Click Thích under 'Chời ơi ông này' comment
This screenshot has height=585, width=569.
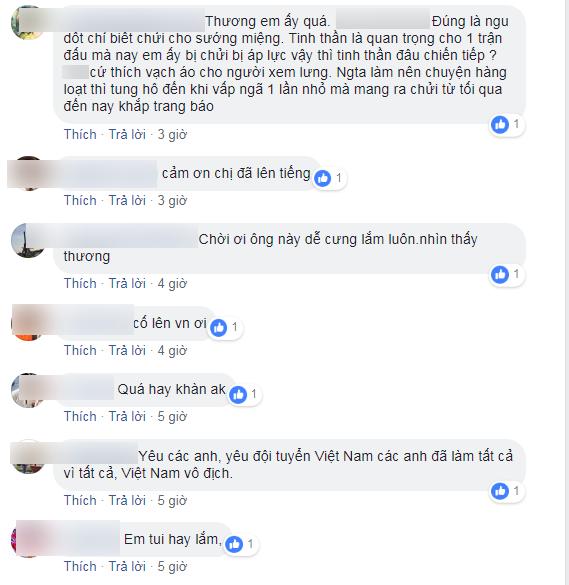point(80,284)
